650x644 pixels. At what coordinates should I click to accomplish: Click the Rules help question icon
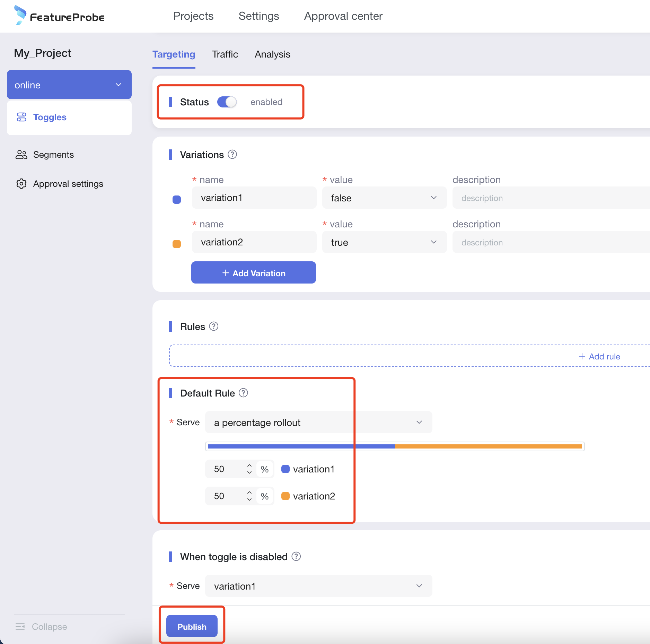pyautogui.click(x=214, y=327)
